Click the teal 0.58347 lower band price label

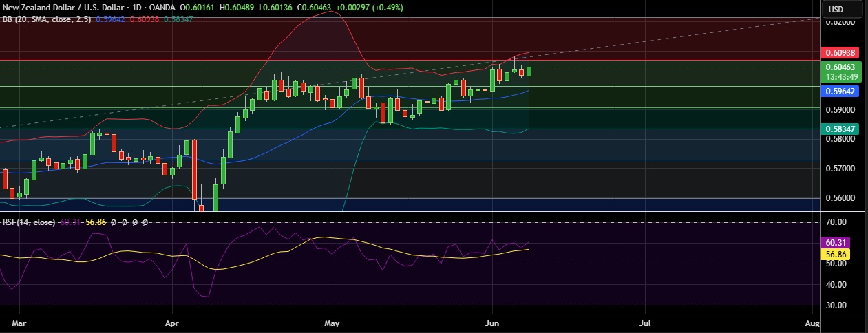pos(838,129)
